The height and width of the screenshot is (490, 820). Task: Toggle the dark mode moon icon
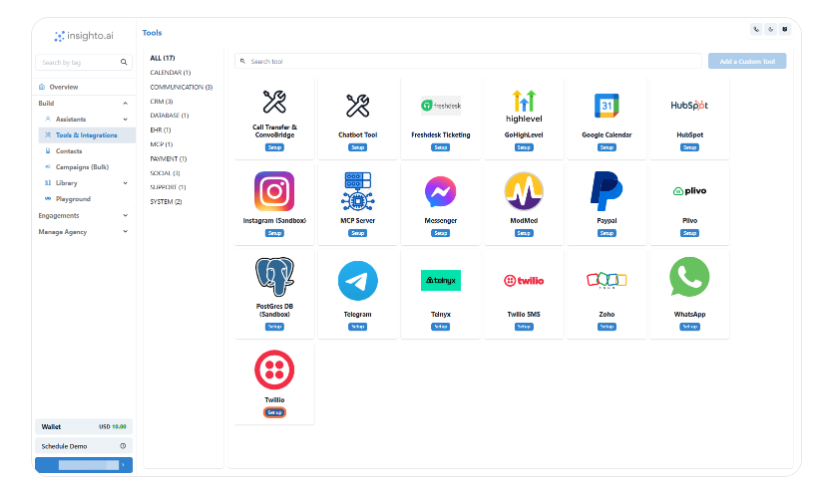coord(770,29)
